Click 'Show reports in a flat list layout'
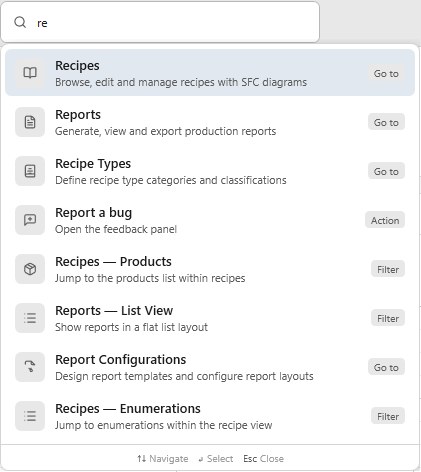The width and height of the screenshot is (421, 472). pos(131,327)
